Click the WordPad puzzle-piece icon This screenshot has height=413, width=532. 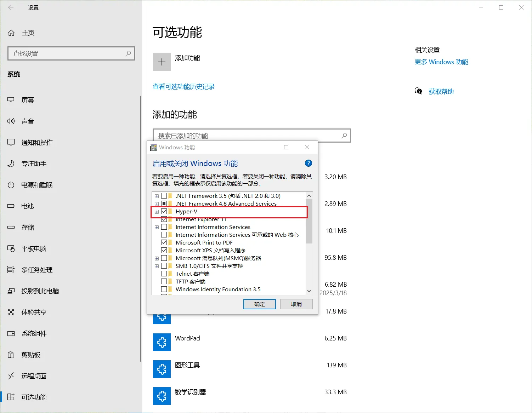click(x=162, y=342)
